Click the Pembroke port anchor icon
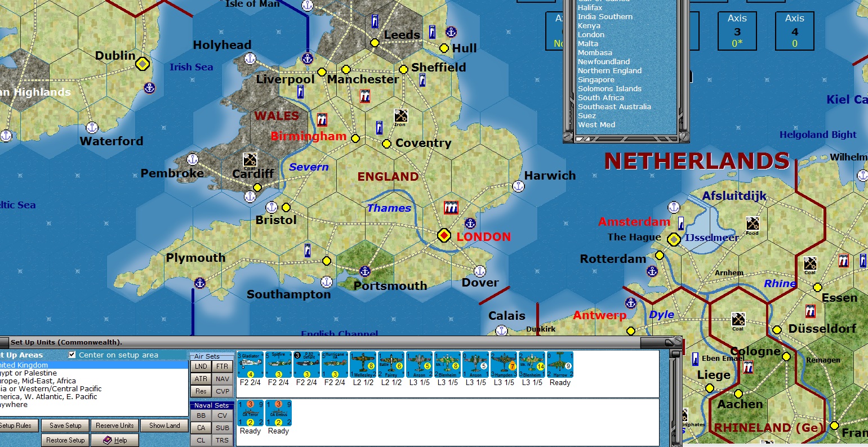 coord(193,159)
